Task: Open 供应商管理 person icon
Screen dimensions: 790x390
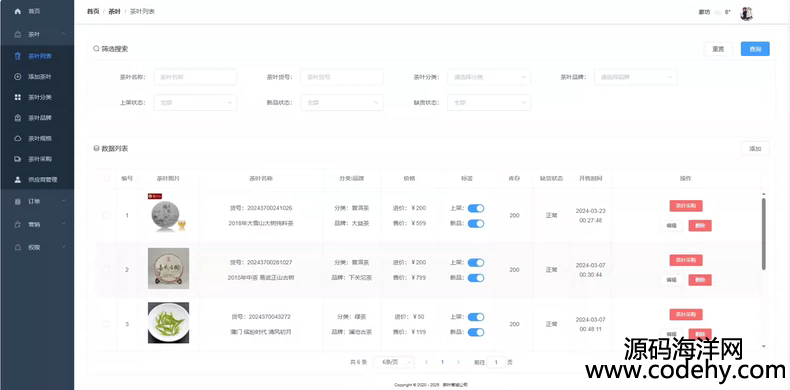Action: point(18,179)
